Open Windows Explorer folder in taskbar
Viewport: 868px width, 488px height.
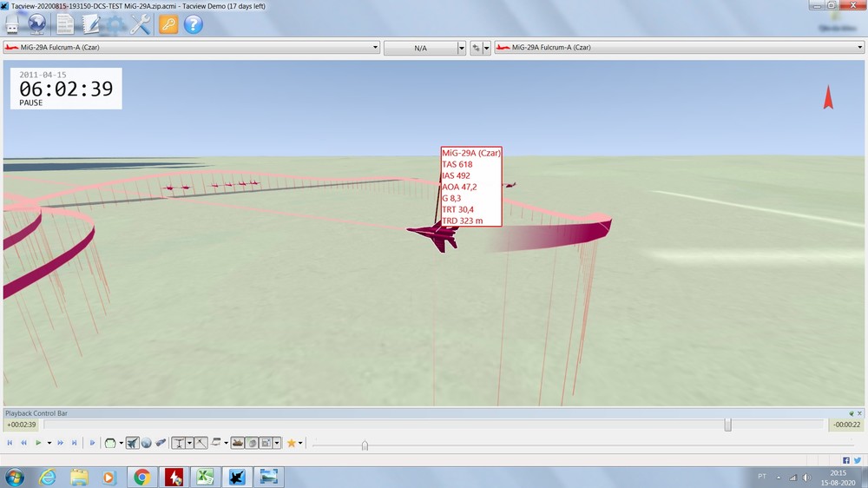click(79, 477)
